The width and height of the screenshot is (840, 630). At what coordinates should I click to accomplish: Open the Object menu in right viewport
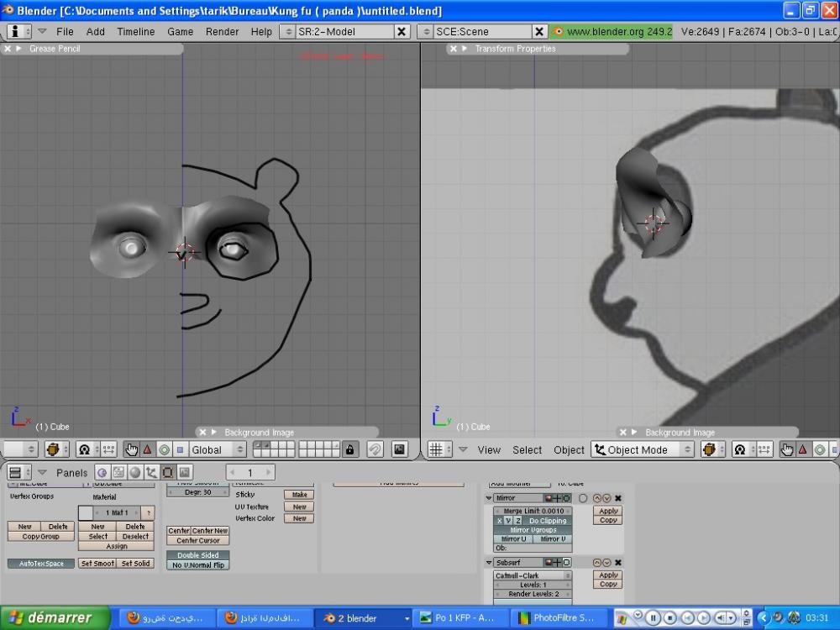point(569,450)
